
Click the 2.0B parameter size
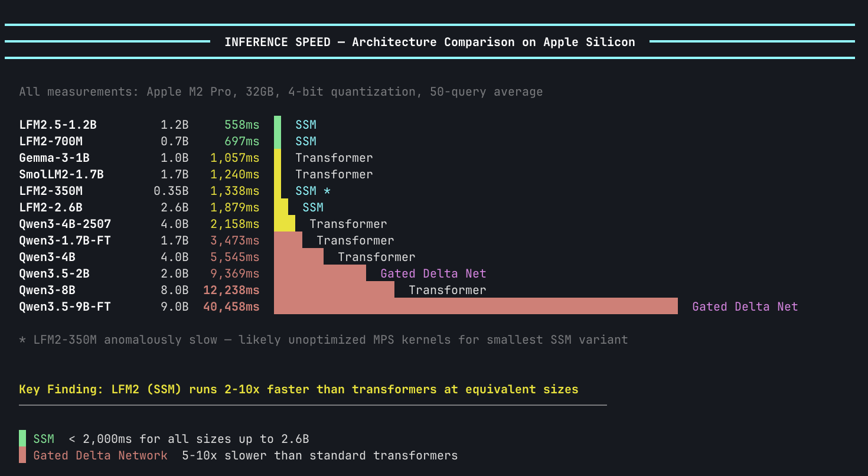[x=175, y=273]
